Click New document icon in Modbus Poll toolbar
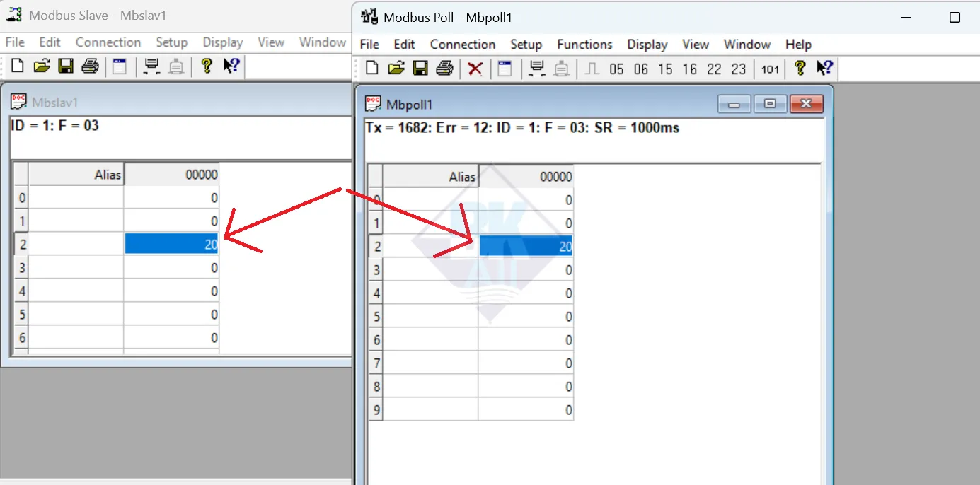The height and width of the screenshot is (485, 980). pyautogui.click(x=371, y=68)
